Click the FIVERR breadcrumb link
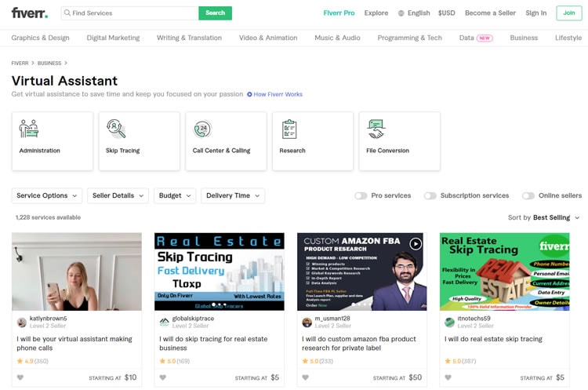588x390 pixels. click(x=20, y=63)
